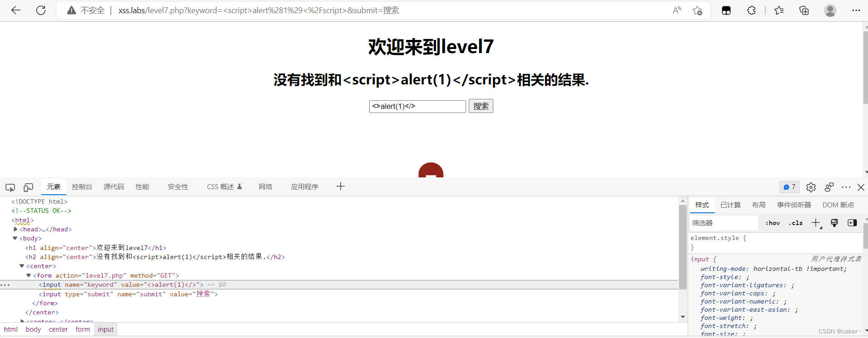Viewport: 868px width, 338px height.
Task: Open the 7 issues badge
Action: pos(789,187)
